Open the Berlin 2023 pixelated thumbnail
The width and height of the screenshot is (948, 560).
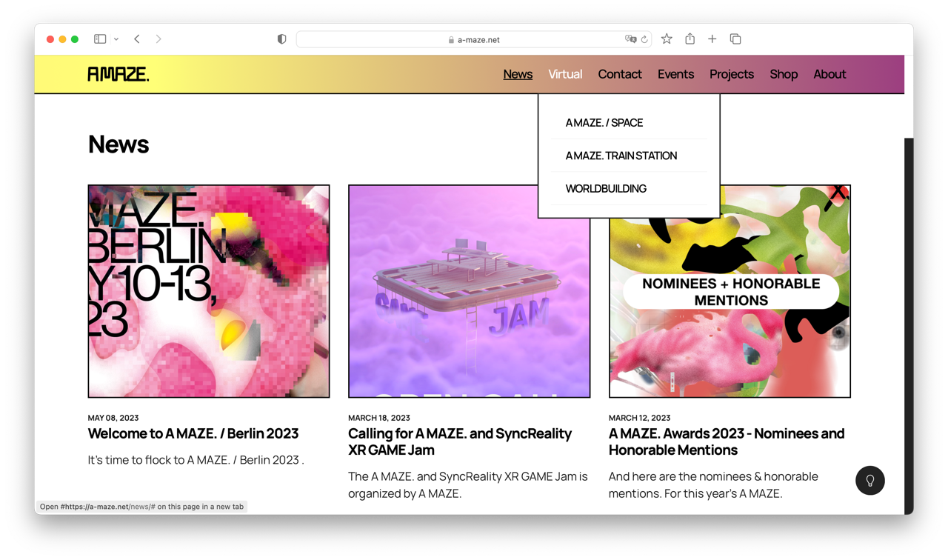209,291
